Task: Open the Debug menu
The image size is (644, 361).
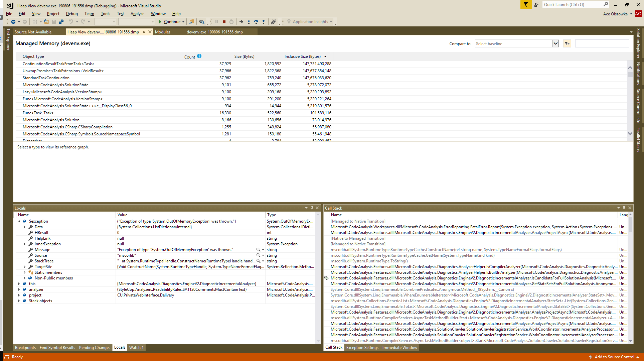Action: coord(71,14)
